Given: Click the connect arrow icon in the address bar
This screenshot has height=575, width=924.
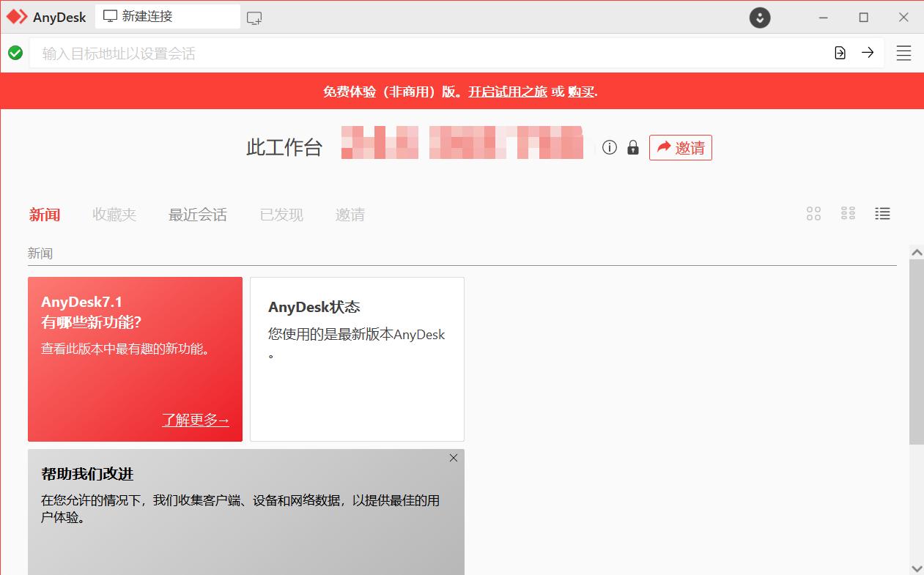Looking at the screenshot, I should click(x=868, y=53).
